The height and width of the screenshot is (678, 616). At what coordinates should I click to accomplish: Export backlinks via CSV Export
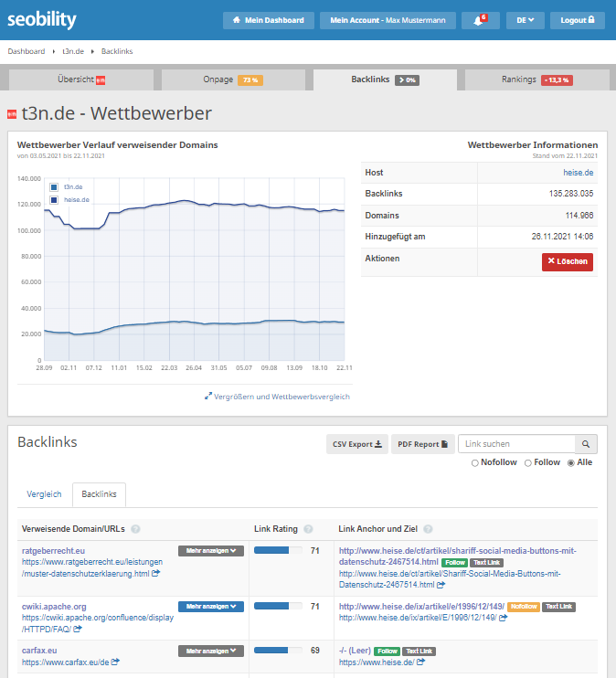356,444
